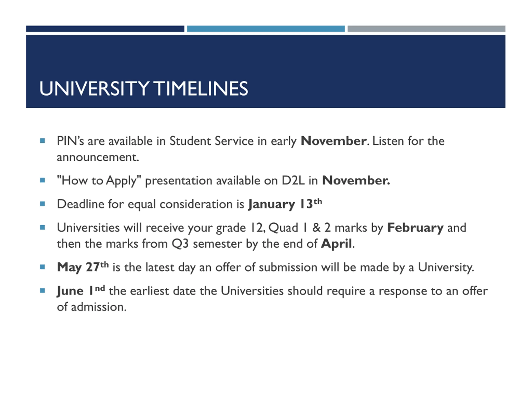
Task: Click the bold January 13th date
Action: click(x=285, y=204)
